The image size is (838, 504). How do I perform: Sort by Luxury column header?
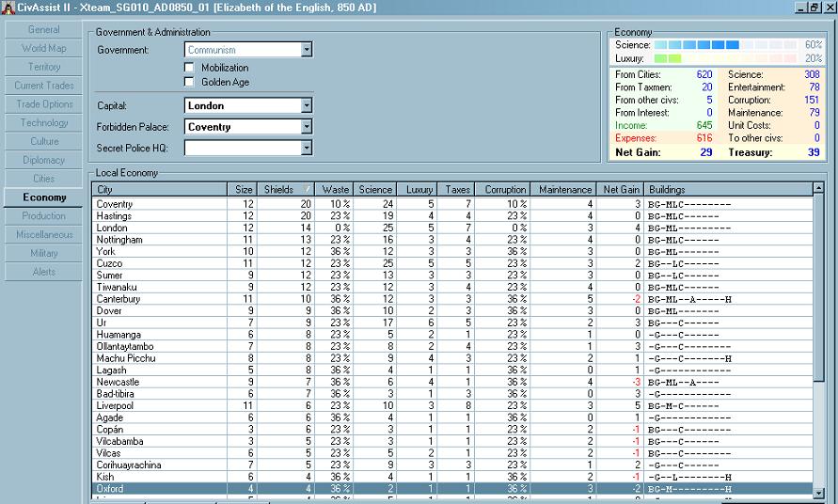pyautogui.click(x=417, y=189)
